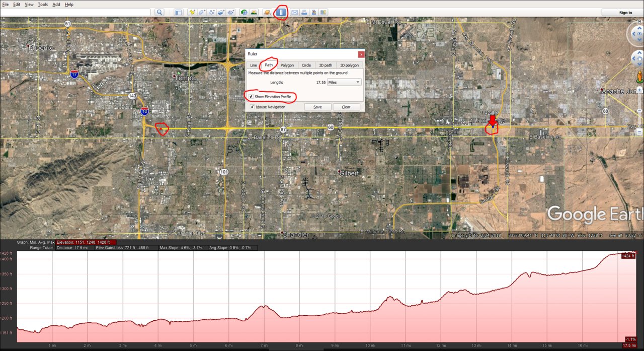Open historical imagery clock icon
The image size is (644, 351).
(x=244, y=12)
